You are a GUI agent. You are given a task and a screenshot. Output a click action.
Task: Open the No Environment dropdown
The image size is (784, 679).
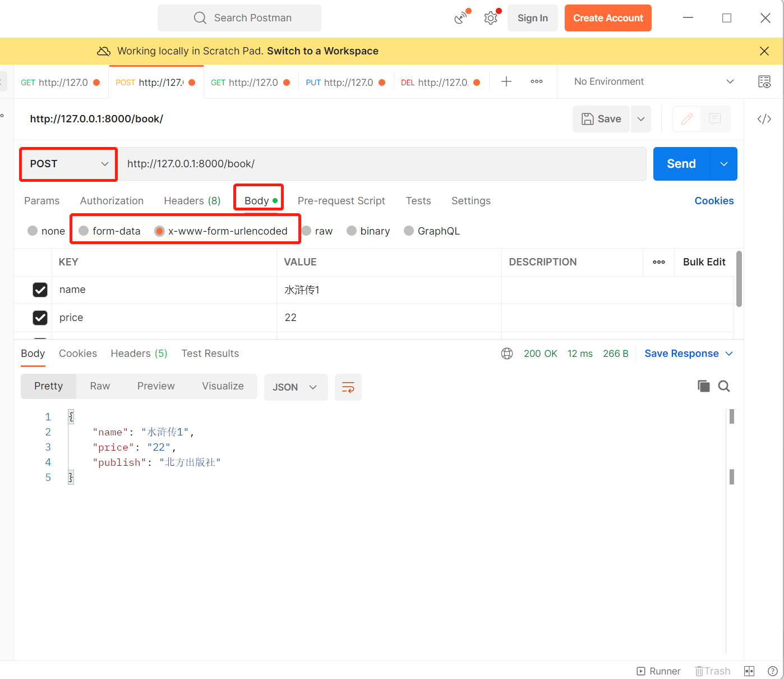click(x=654, y=82)
